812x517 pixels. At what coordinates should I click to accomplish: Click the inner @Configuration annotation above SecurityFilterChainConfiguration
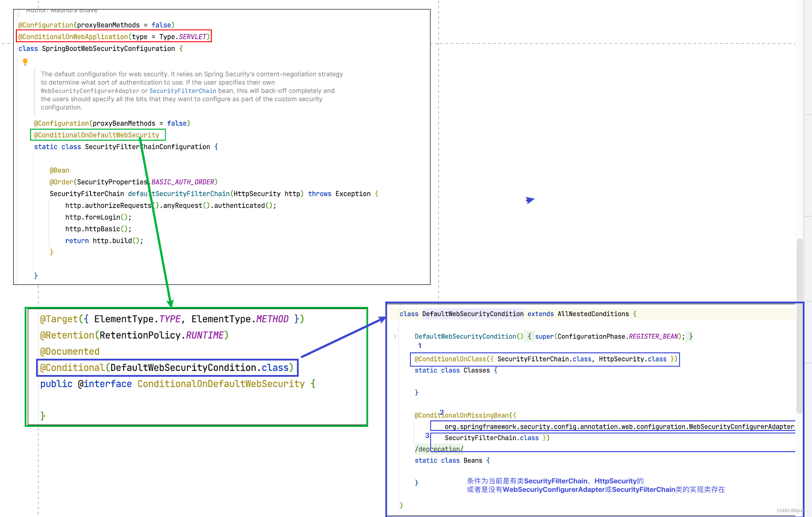[x=112, y=124]
